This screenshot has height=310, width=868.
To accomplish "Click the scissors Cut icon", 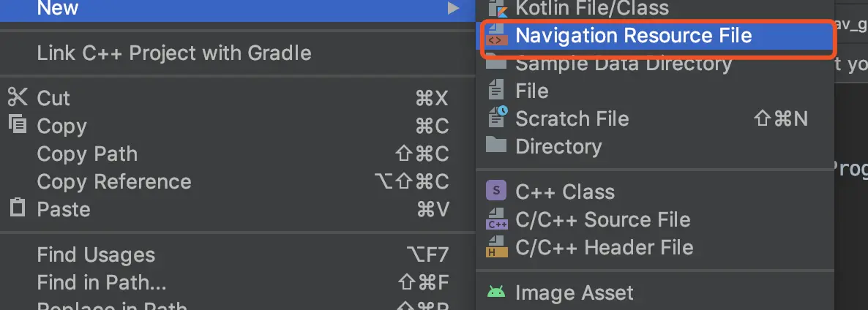I will pos(18,97).
